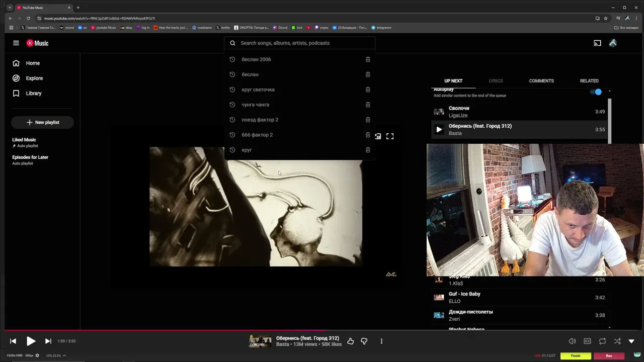Open the Liked Music playlist
644x362 pixels.
(x=24, y=140)
